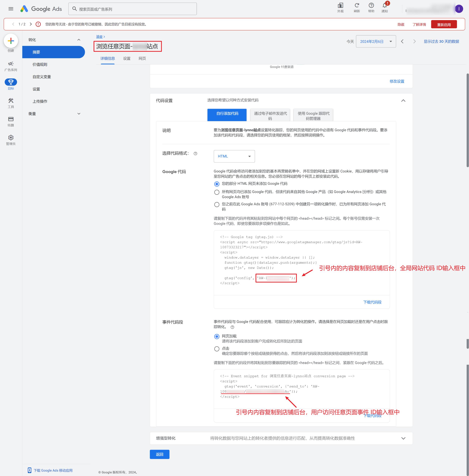469x476 pixels.
Task: Choose the 您之前在此 Google Ads 账号 radio option
Action: (217, 205)
